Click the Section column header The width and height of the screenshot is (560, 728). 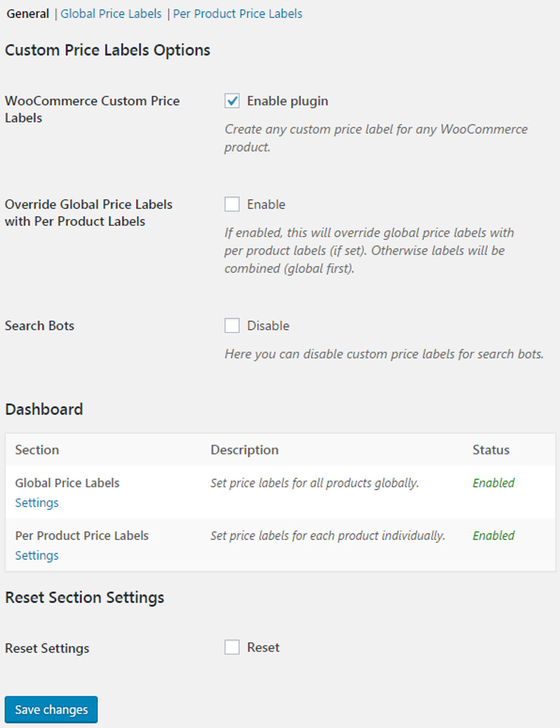coord(37,449)
